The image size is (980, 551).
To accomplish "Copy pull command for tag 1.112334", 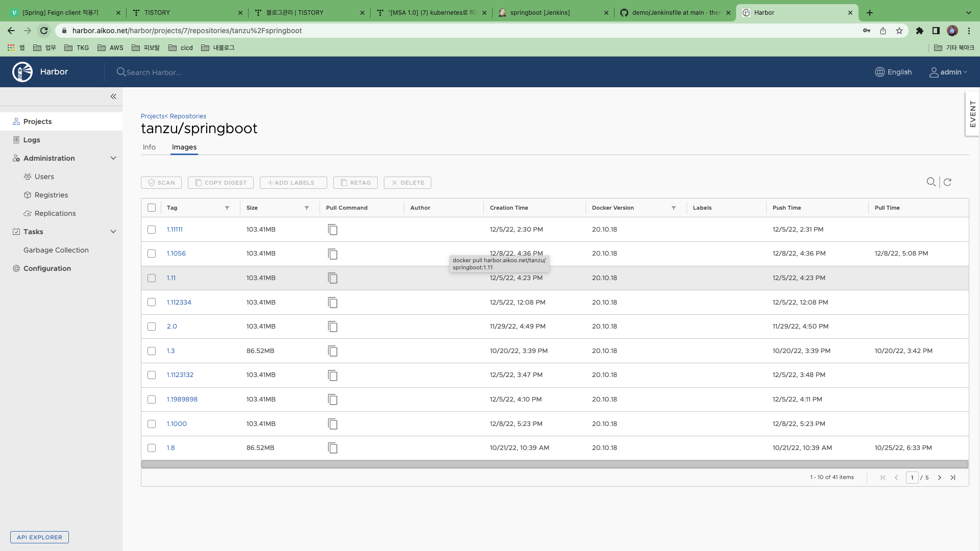I will pos(333,303).
